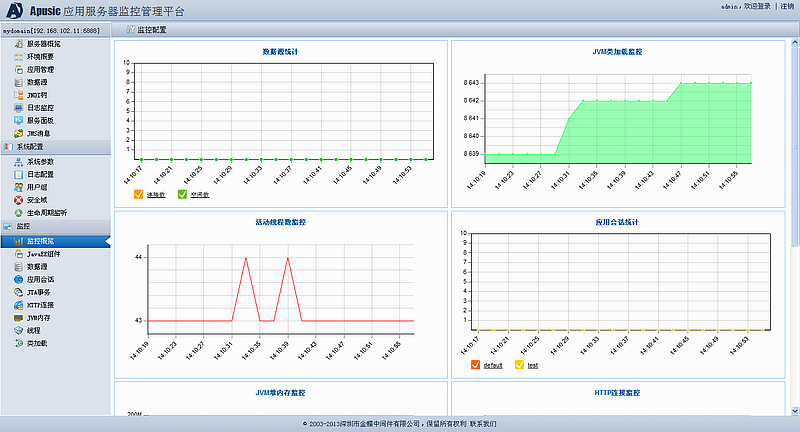
Task: Open 类加载 monitoring item
Action: pyautogui.click(x=37, y=343)
